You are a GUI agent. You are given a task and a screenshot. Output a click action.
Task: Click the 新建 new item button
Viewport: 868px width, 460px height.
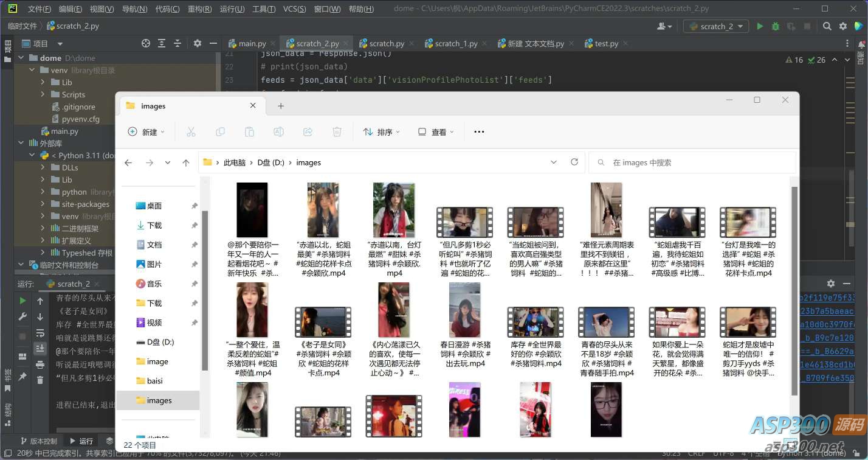point(146,131)
